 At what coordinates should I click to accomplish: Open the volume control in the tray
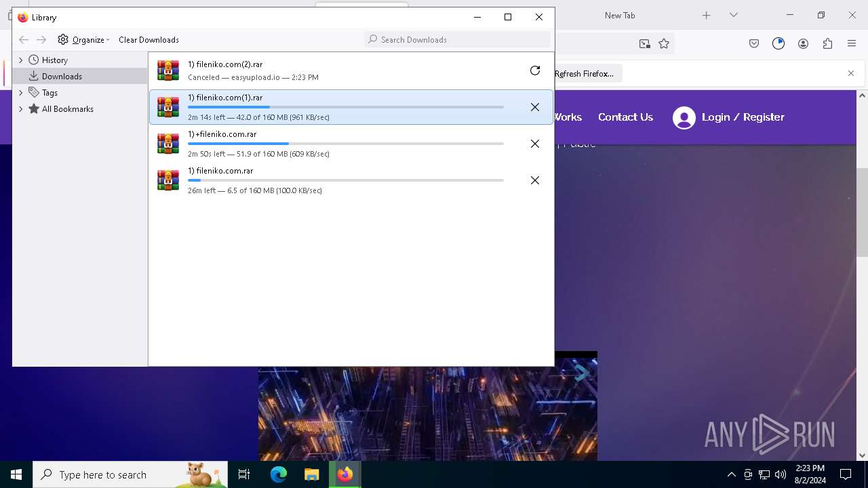click(x=781, y=474)
